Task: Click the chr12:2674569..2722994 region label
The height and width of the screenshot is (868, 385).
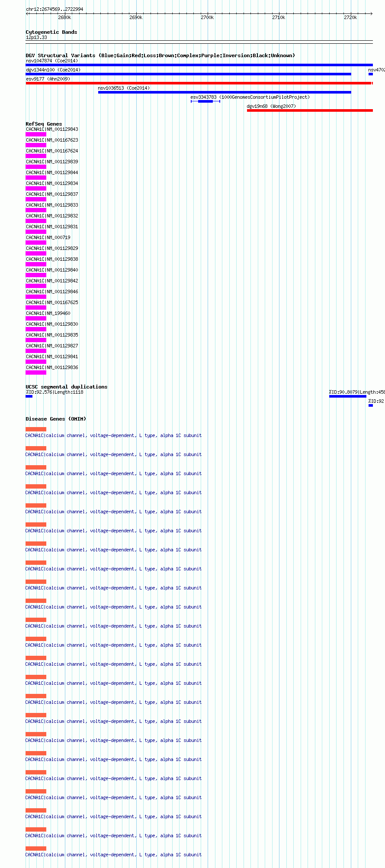Action: [x=55, y=9]
